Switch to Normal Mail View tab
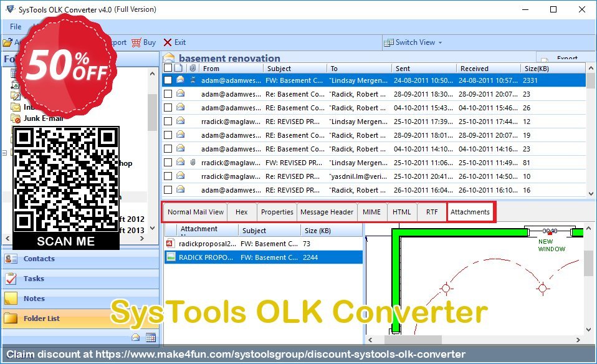The image size is (597, 364). pyautogui.click(x=195, y=212)
